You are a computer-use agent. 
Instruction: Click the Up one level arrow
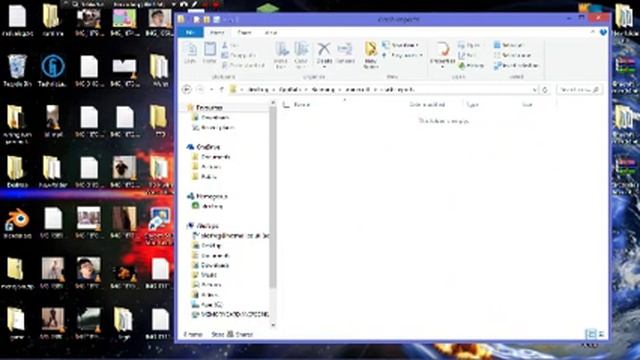pyautogui.click(x=222, y=89)
